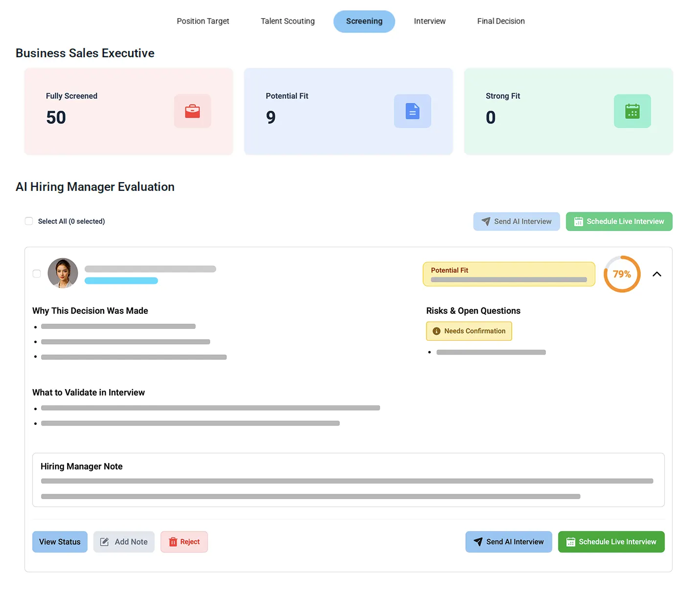700x604 pixels.
Task: Click inside the Hiring Manager Note area
Action: [x=347, y=481]
